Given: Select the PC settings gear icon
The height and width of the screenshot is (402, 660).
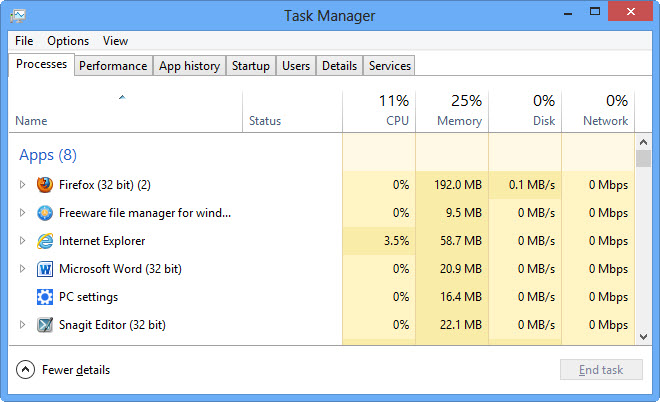Looking at the screenshot, I should click(x=45, y=297).
